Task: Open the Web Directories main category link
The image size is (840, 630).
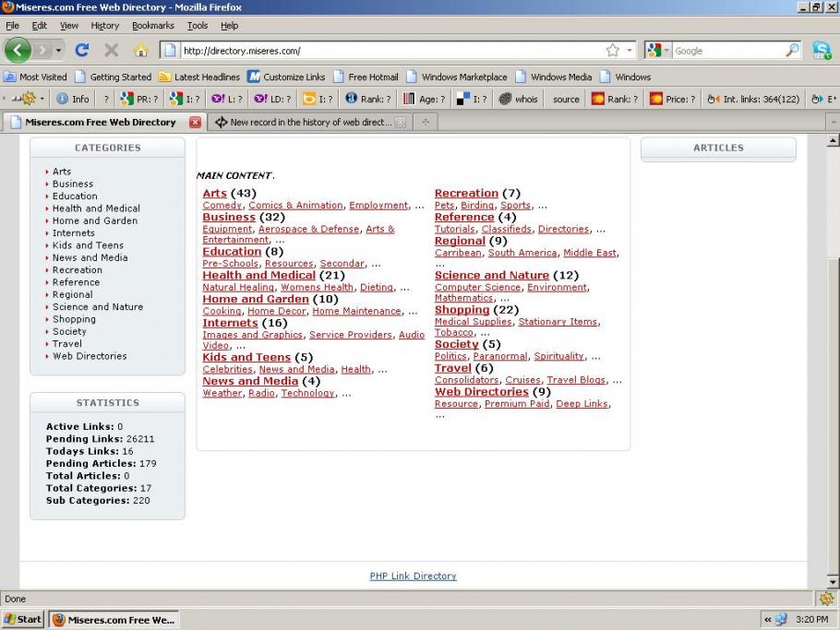Action: (482, 392)
